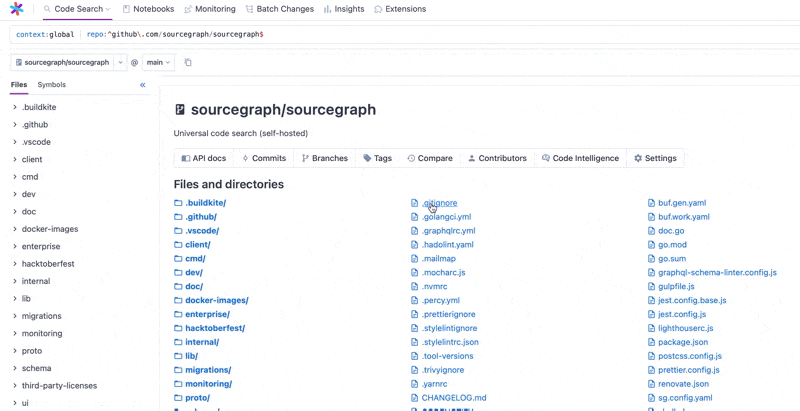Expand the cmd folder in sidebar
800x411 pixels.
pyautogui.click(x=15, y=177)
